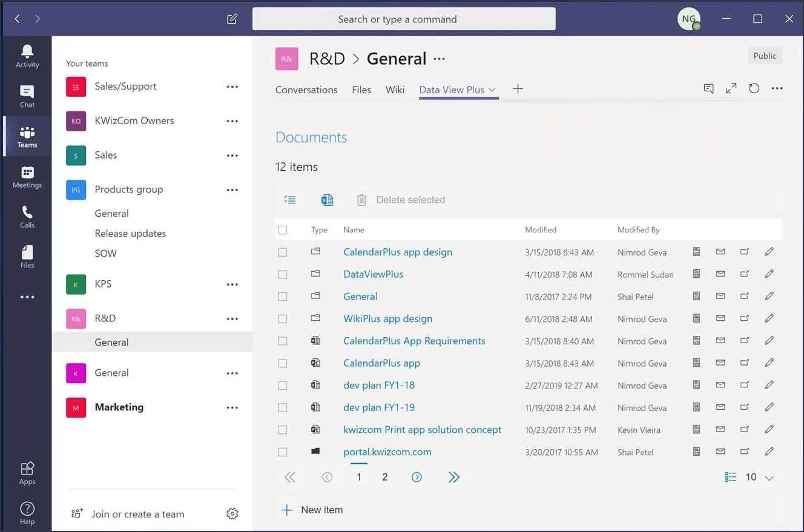Go forward with the right arrow

[x=38, y=19]
